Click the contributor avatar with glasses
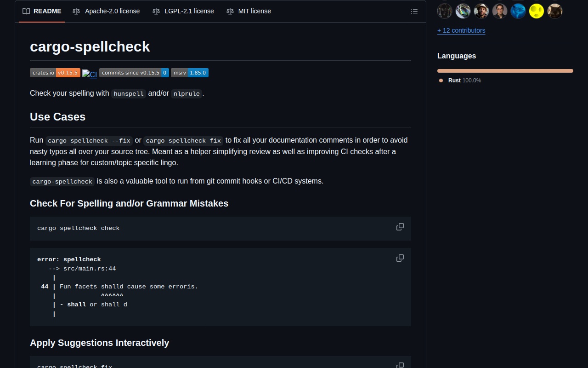This screenshot has height=368, width=588. [500, 11]
